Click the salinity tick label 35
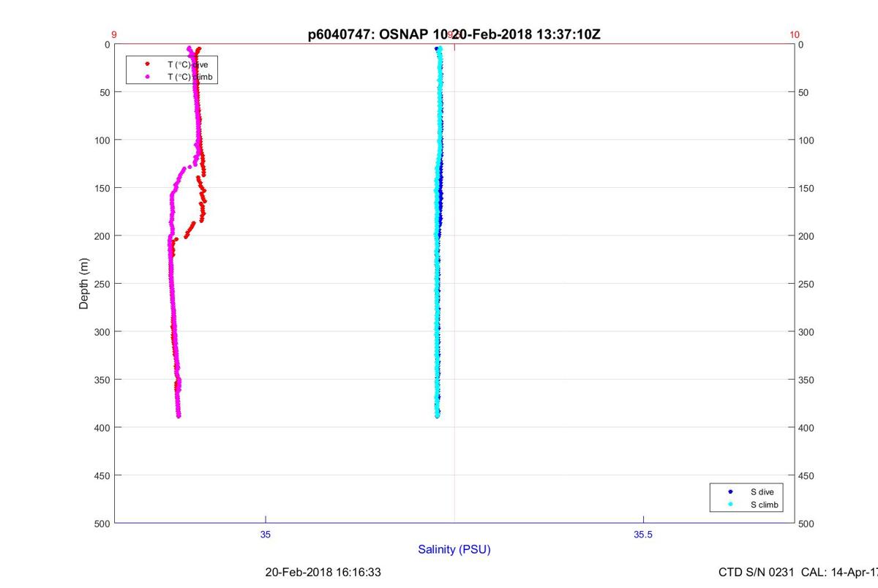Viewport: 878px width, 588px height. [x=266, y=535]
